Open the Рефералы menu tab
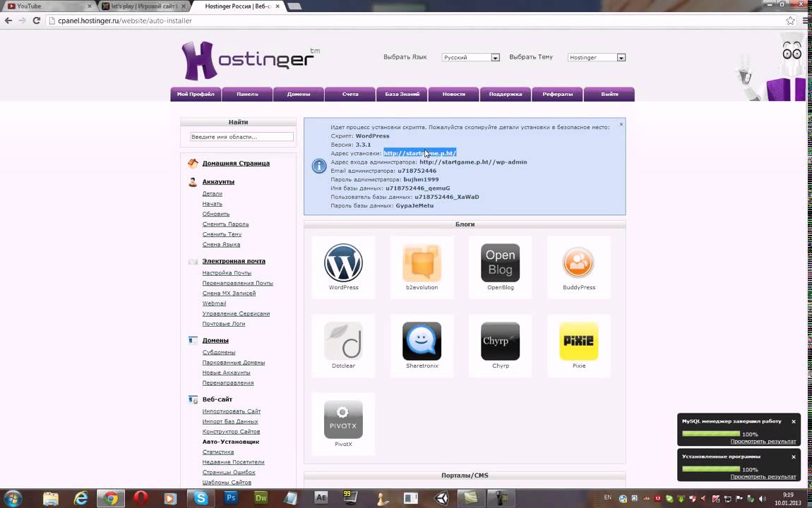The height and width of the screenshot is (508, 812). point(558,94)
